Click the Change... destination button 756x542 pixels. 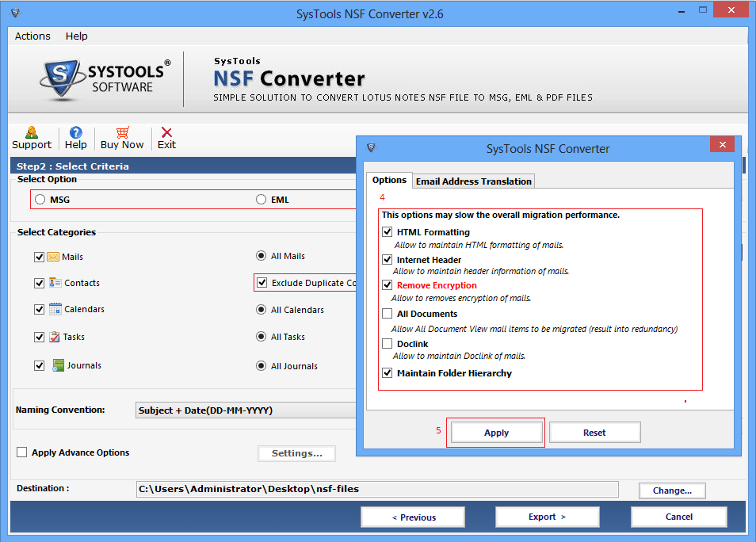[x=672, y=490]
